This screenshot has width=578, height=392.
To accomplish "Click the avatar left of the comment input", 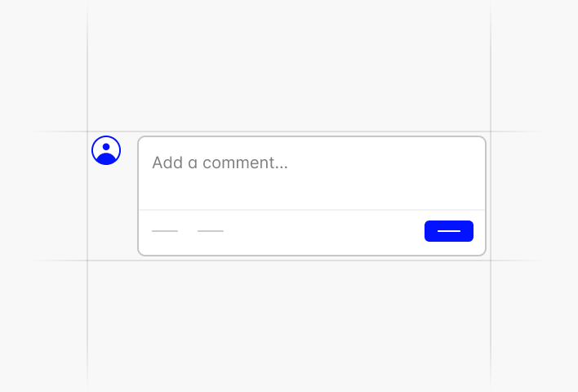I will (x=106, y=150).
